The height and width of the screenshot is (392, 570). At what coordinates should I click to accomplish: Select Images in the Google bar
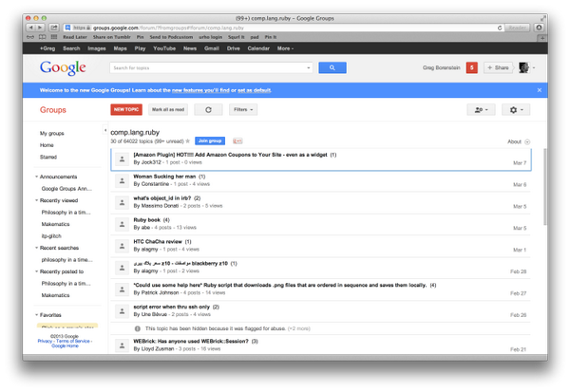(97, 48)
